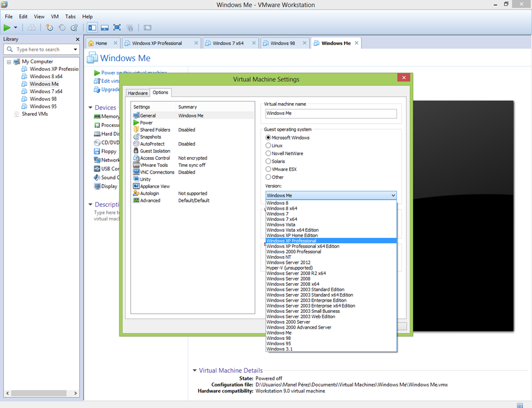Collapse the Devices section
The image size is (532, 408).
(x=91, y=108)
